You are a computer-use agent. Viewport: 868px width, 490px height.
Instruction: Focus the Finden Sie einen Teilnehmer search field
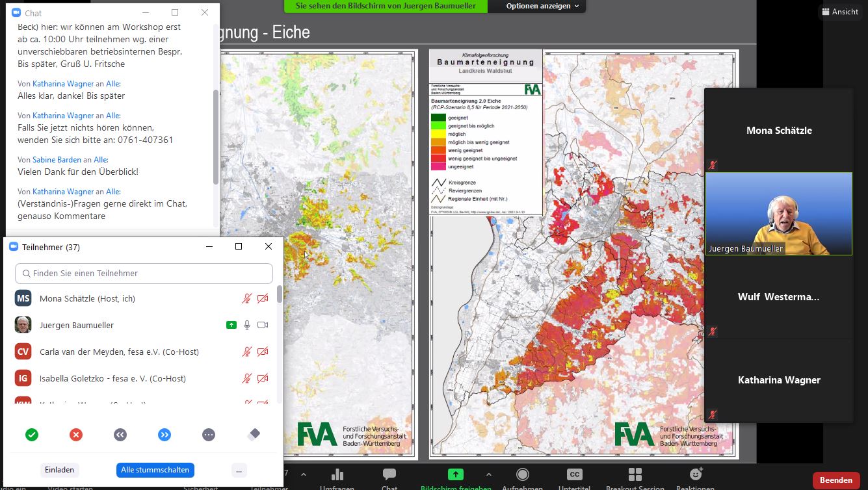coord(144,274)
